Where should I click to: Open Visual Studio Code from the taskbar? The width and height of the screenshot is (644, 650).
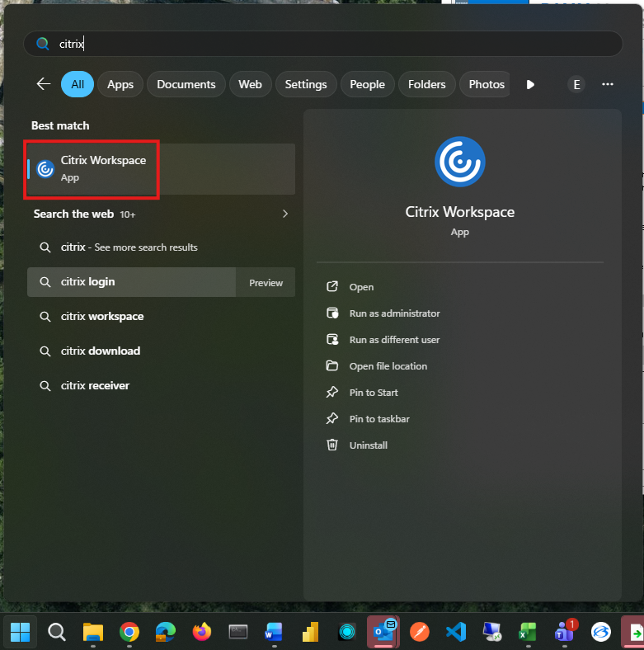(456, 632)
